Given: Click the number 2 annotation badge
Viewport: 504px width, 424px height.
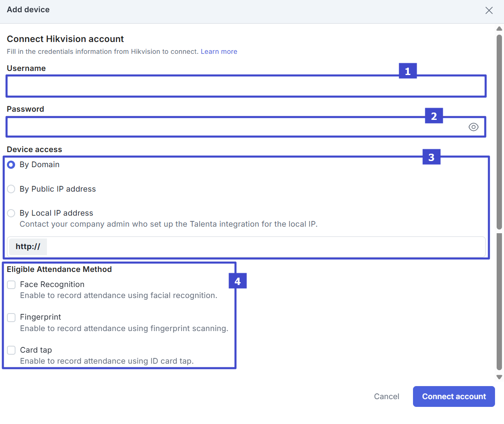Looking at the screenshot, I should [x=434, y=116].
